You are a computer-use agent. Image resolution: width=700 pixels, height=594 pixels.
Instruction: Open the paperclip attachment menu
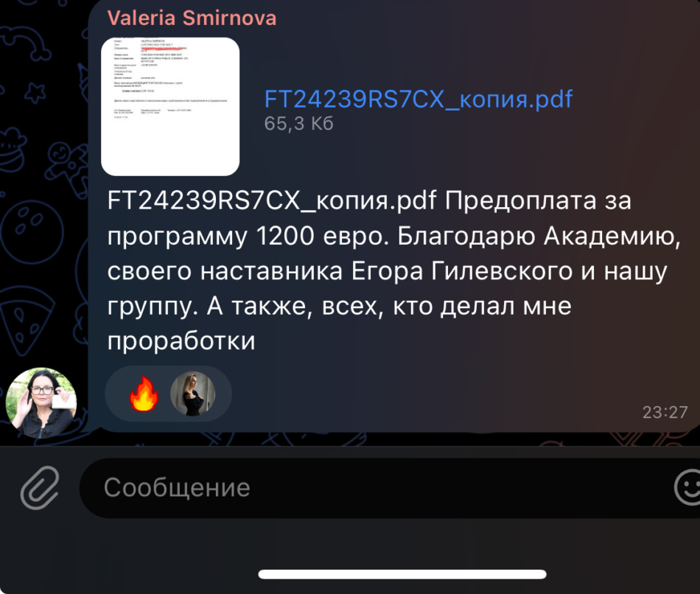[40, 488]
